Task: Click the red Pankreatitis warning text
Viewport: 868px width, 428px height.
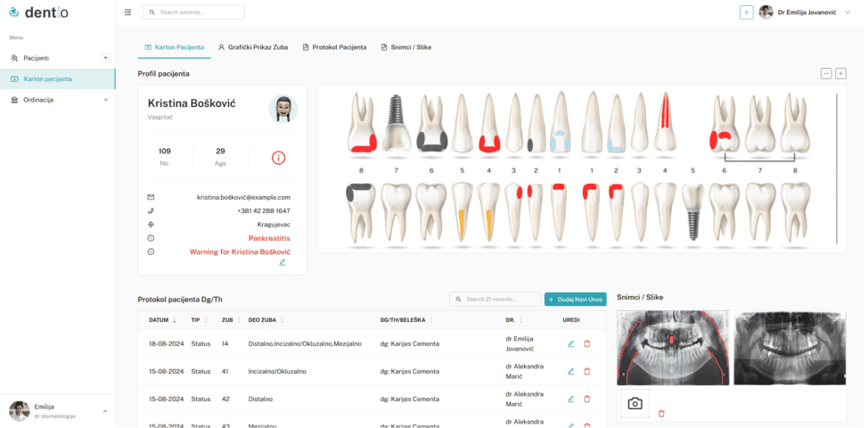Action: pyautogui.click(x=270, y=238)
